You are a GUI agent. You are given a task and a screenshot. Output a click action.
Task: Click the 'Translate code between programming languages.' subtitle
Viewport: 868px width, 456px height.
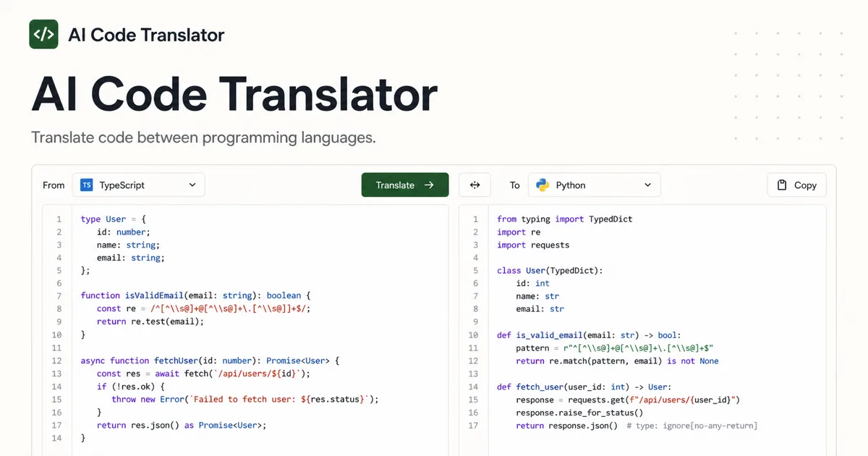click(203, 138)
